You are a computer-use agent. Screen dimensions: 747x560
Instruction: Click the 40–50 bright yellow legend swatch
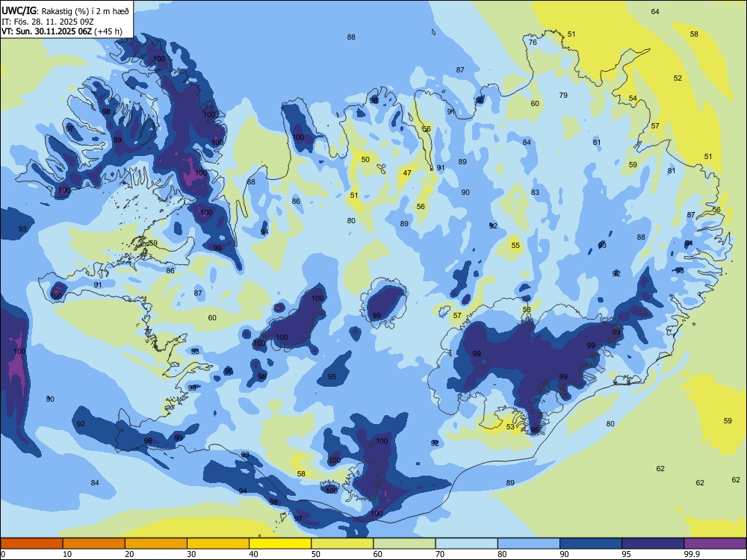point(280,544)
